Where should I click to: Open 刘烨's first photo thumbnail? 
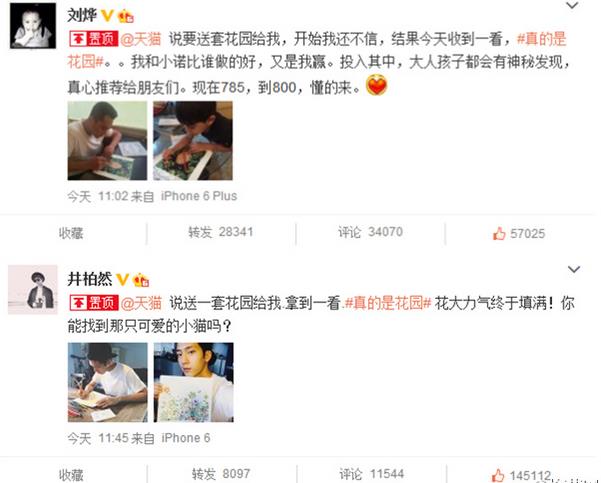tap(107, 141)
